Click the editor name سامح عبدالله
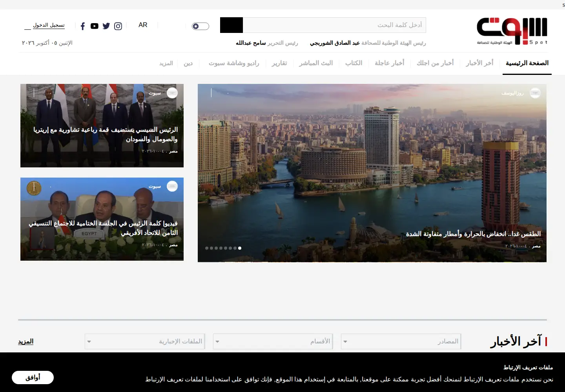The image size is (565, 392). 251,43
